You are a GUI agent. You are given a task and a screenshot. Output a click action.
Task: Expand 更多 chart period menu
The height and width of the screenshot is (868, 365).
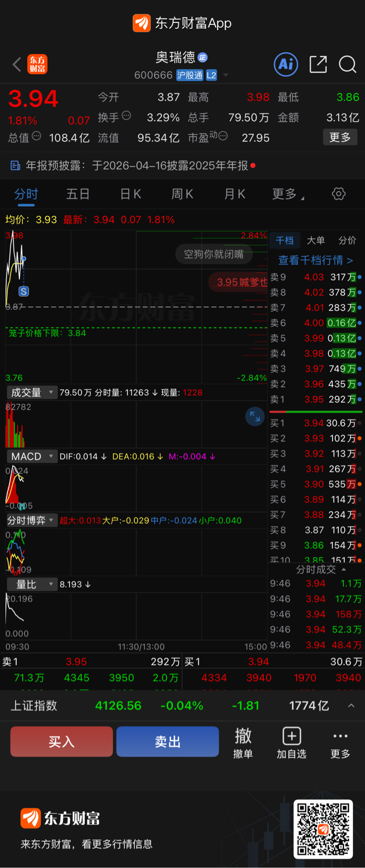[x=288, y=194]
